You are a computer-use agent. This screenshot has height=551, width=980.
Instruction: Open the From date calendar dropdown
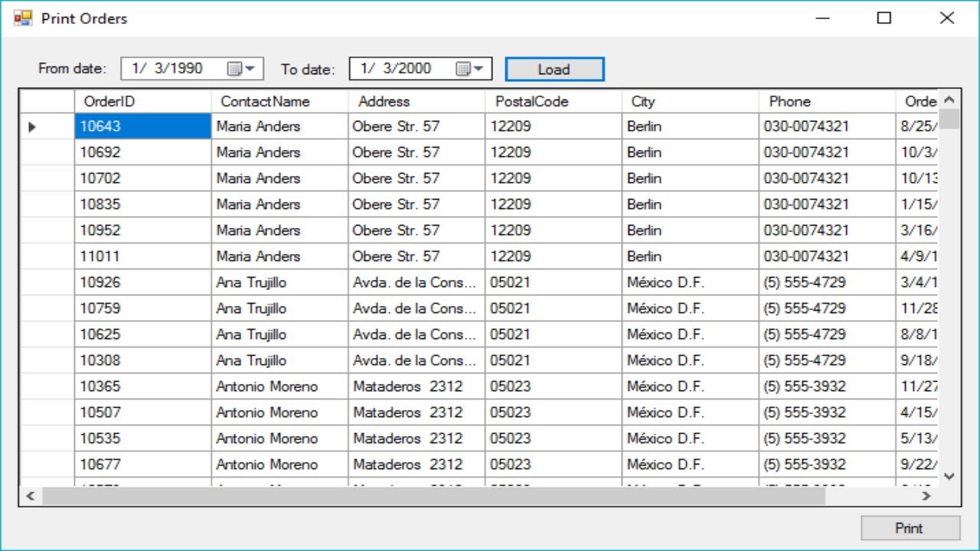pyautogui.click(x=242, y=69)
